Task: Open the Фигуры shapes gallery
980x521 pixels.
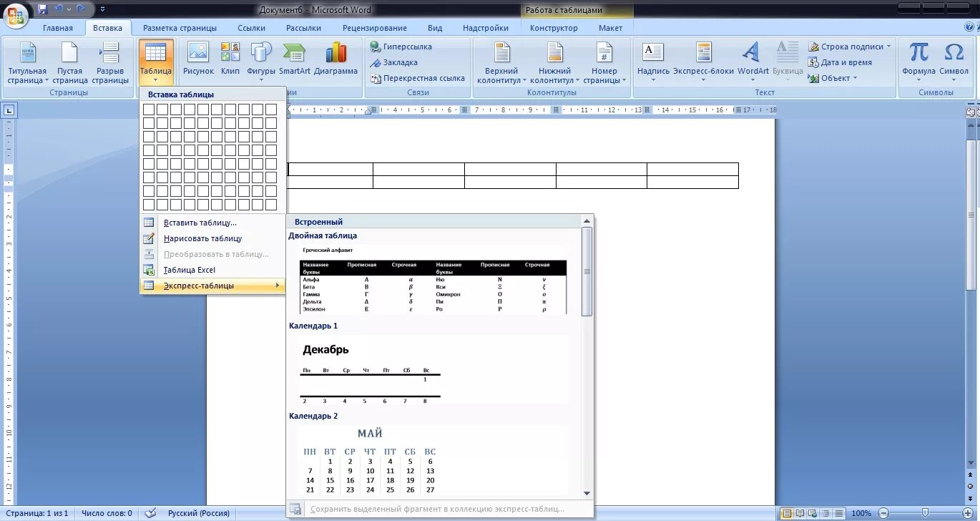Action: (261, 61)
